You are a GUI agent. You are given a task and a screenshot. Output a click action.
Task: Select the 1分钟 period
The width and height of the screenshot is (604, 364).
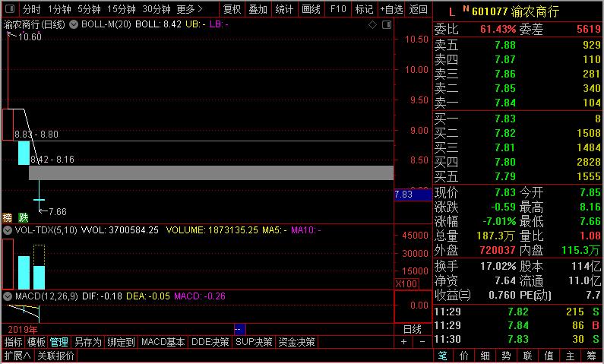click(59, 9)
